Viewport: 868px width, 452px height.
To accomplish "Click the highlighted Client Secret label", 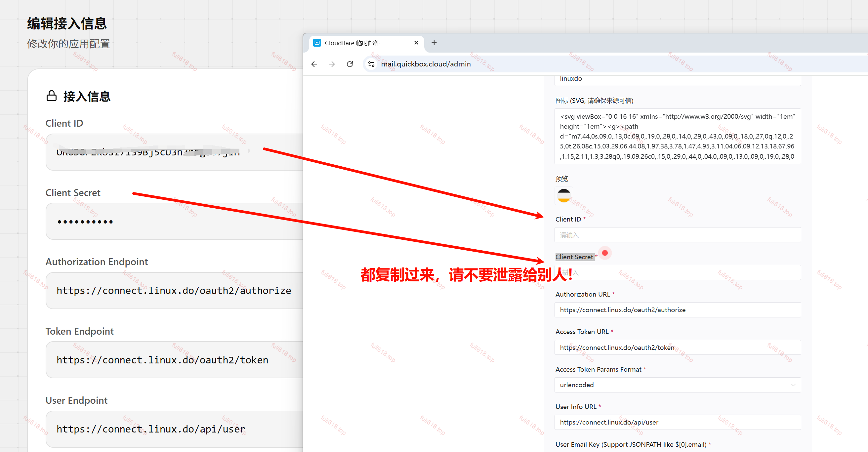I will tap(574, 257).
